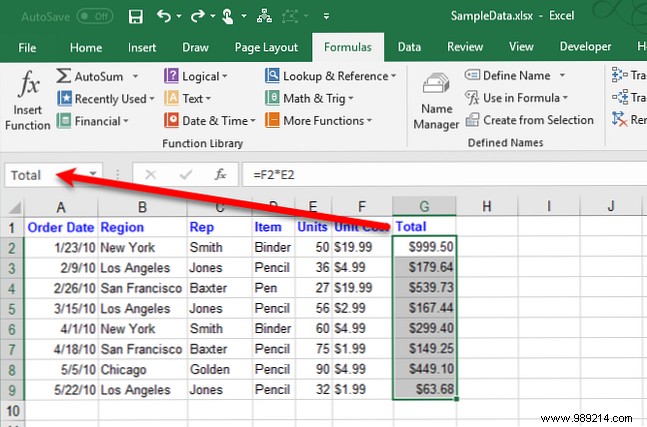Switch to the View tab
This screenshot has width=647, height=427.
521,47
